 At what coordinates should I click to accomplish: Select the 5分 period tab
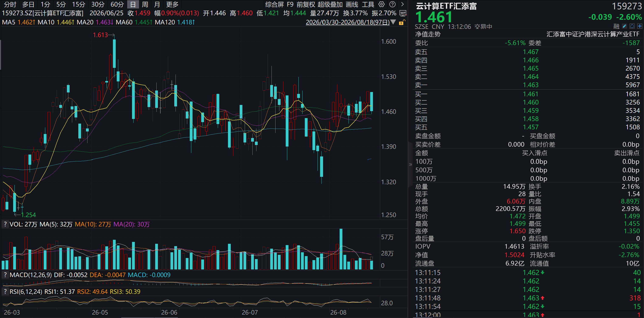(61, 4)
